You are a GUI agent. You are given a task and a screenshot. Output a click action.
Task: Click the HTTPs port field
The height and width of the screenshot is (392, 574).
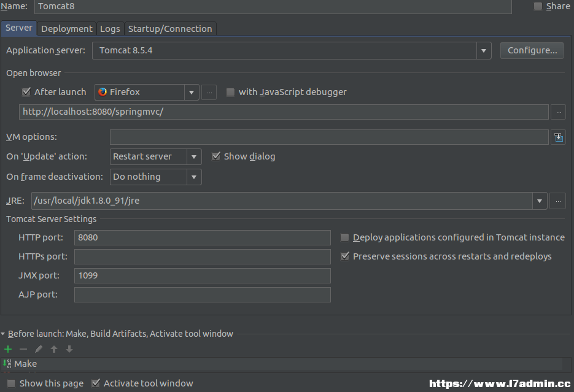click(203, 256)
